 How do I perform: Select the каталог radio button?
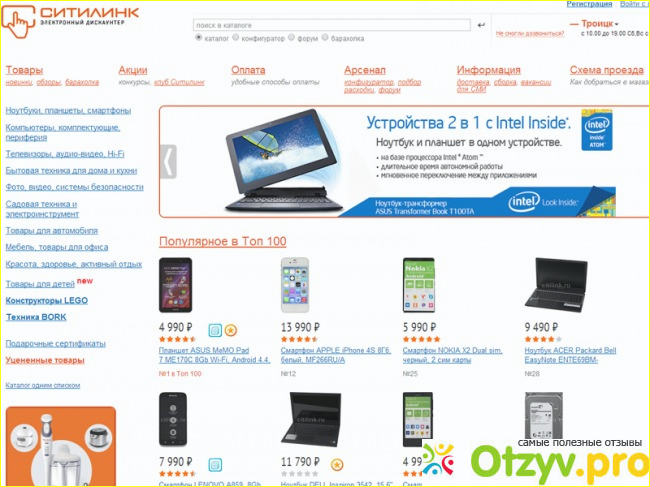[199, 38]
